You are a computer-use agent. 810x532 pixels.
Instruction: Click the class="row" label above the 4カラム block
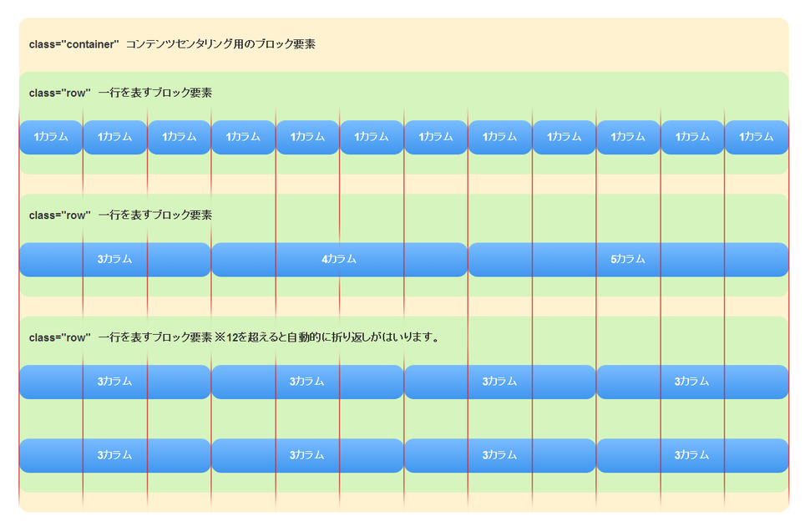point(60,215)
